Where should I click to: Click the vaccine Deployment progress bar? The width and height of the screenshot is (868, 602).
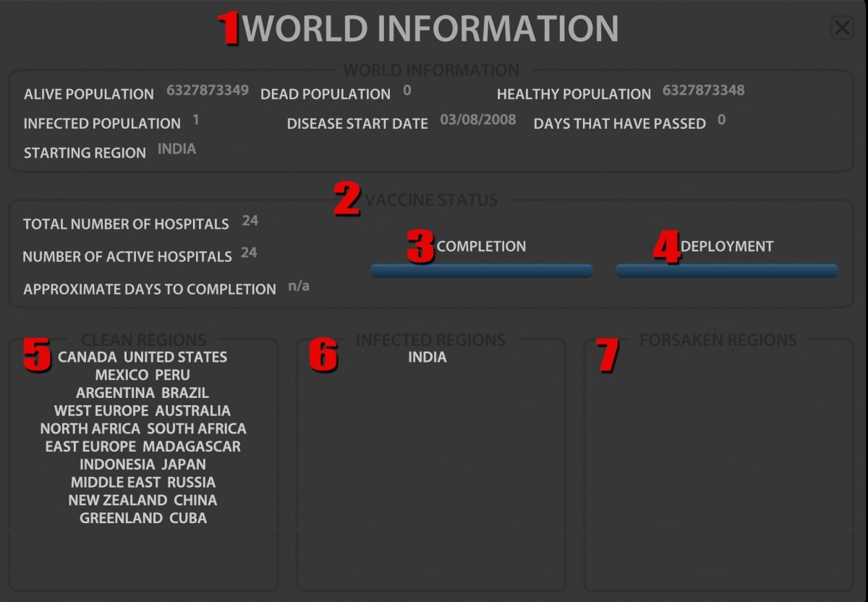726,271
